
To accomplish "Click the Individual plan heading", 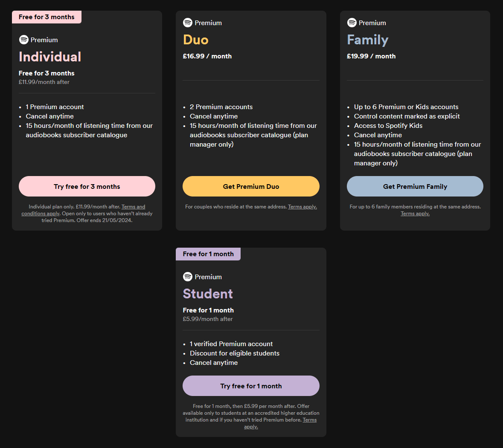I will pos(50,57).
